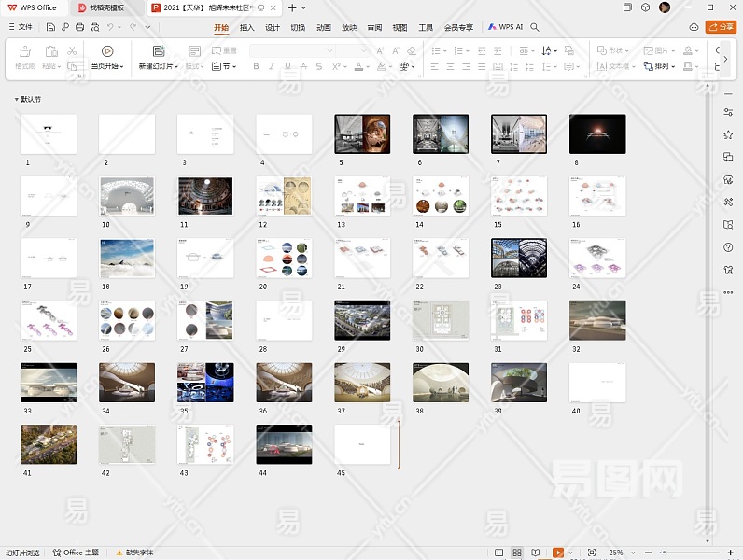Collapse the default section triangle

pyautogui.click(x=16, y=99)
